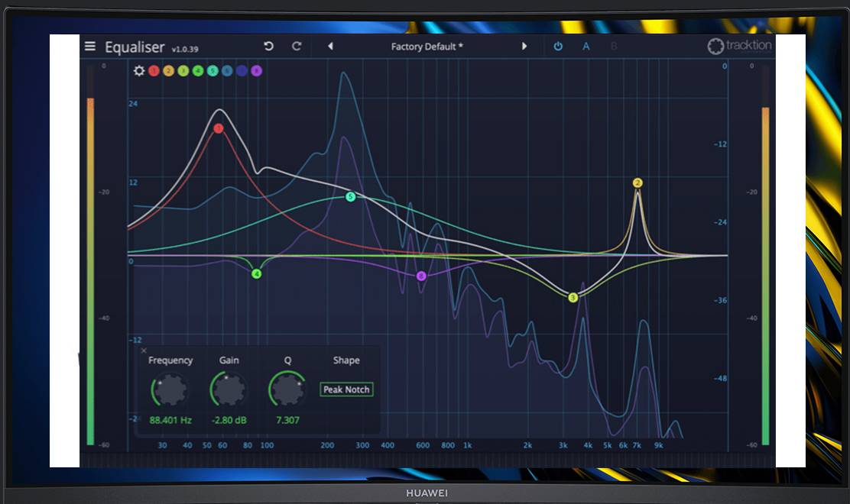Open the Peak Notch shape selector
The height and width of the screenshot is (504, 850).
pos(346,389)
